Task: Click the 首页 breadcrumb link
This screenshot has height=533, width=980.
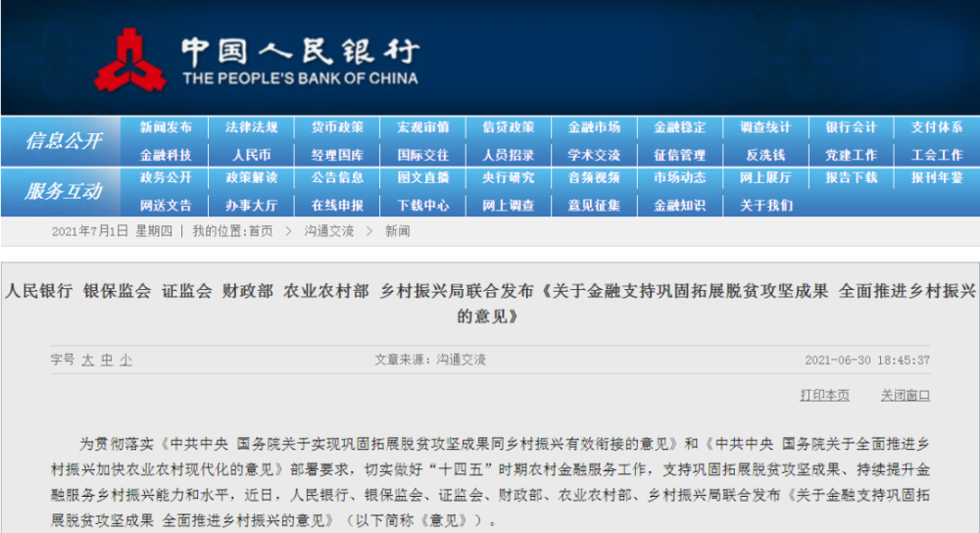Action: 260,231
